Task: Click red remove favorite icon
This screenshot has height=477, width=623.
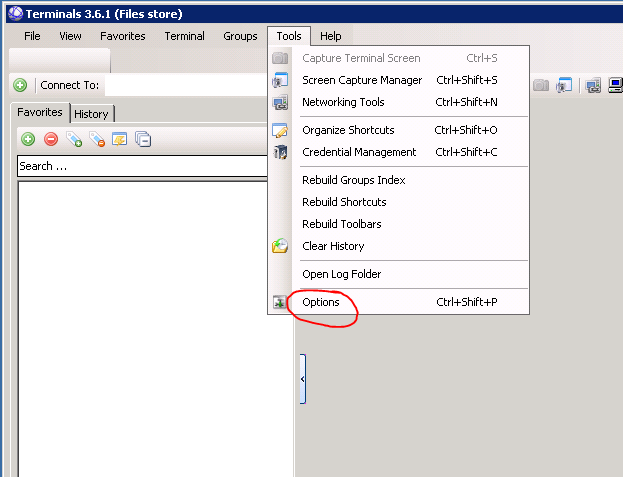Action: pos(51,139)
